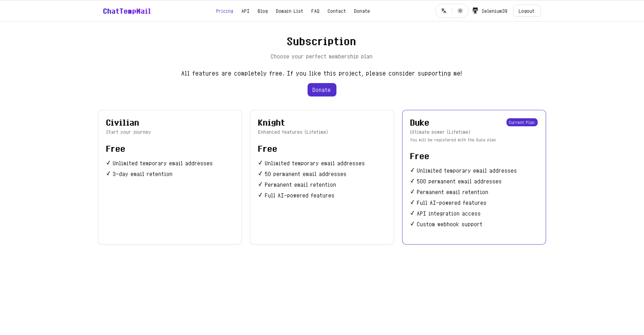
Task: Open the Pricing nav item
Action: 224,11
